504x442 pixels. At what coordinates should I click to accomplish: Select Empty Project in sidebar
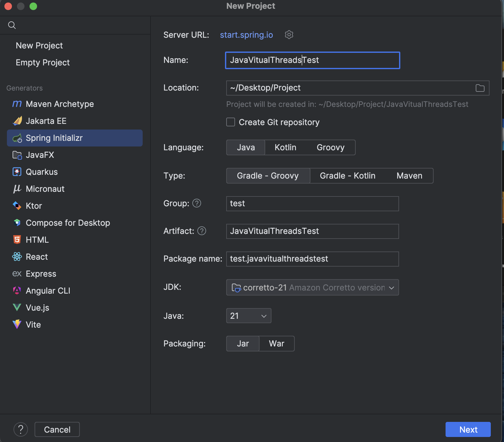[43, 63]
